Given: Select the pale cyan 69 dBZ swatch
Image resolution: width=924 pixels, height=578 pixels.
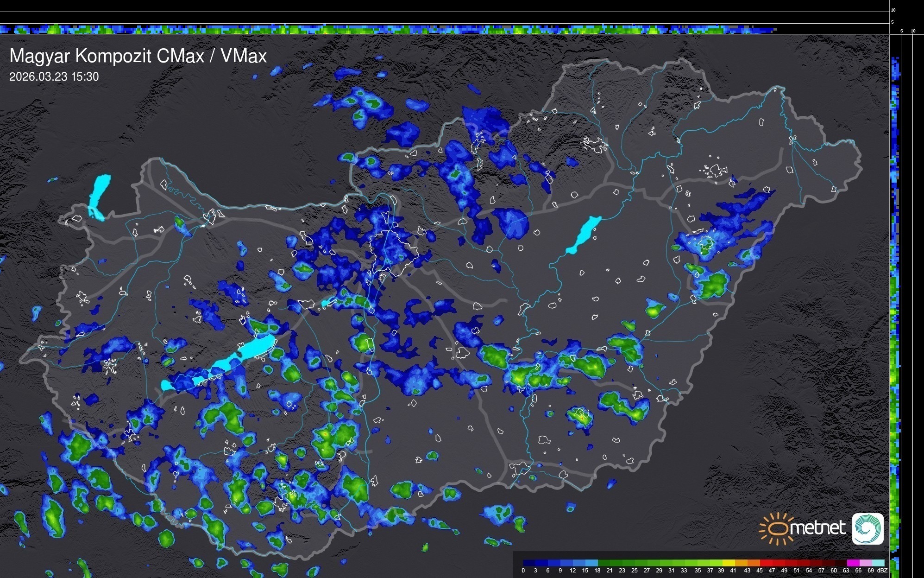Looking at the screenshot, I should pos(878,563).
